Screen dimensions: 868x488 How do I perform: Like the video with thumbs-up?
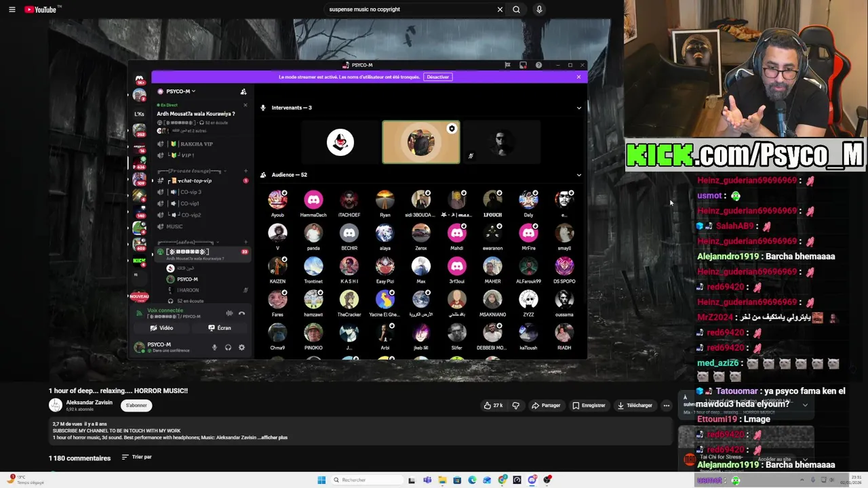click(493, 405)
